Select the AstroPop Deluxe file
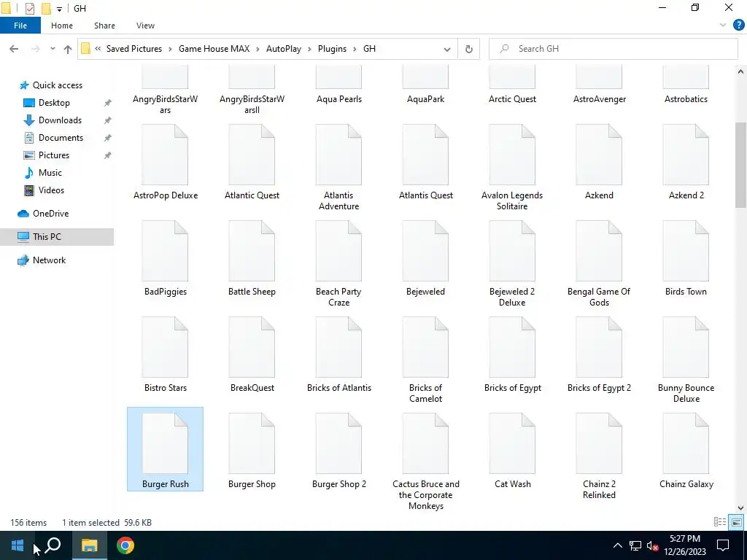The image size is (747, 560). coord(165,162)
